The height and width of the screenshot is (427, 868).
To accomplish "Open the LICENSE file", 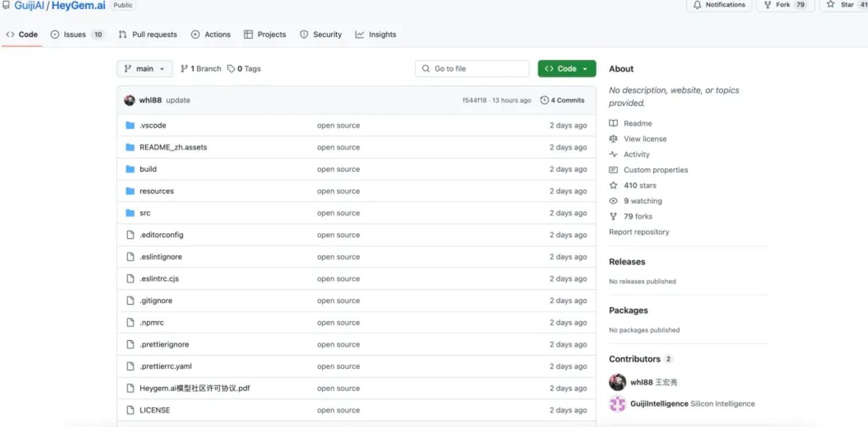I will [x=155, y=410].
